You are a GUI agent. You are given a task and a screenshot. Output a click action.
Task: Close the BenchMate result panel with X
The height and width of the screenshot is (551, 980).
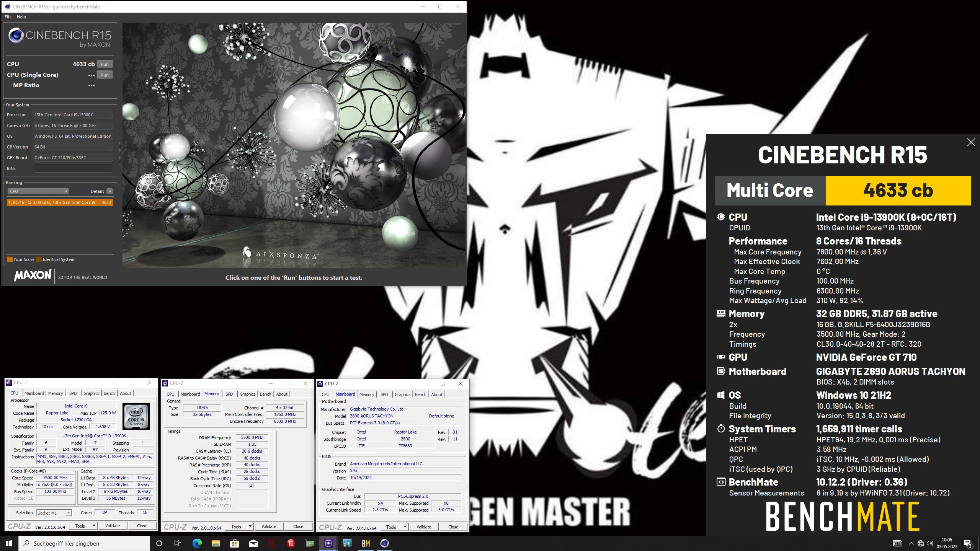[971, 142]
